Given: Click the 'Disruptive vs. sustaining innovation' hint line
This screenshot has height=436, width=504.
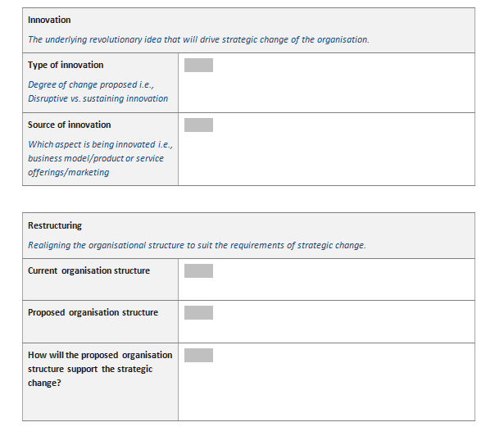Looking at the screenshot, I should click(x=98, y=98).
